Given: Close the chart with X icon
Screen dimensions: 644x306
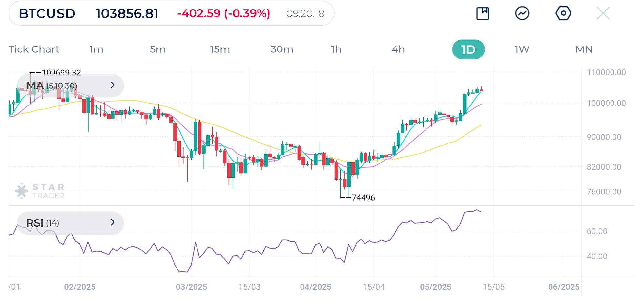Looking at the screenshot, I should click(603, 13).
